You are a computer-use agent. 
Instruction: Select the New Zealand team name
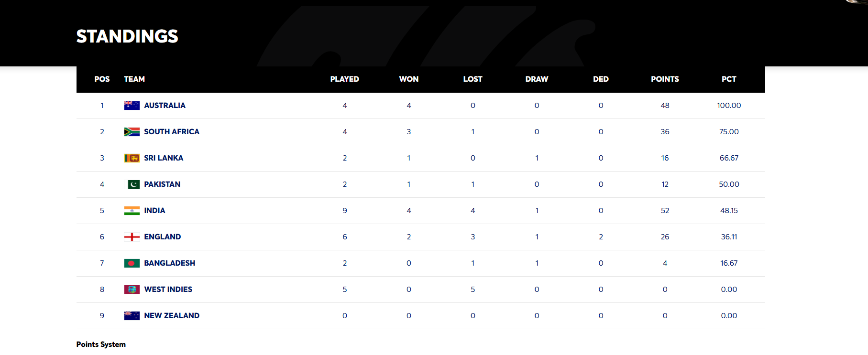(172, 316)
